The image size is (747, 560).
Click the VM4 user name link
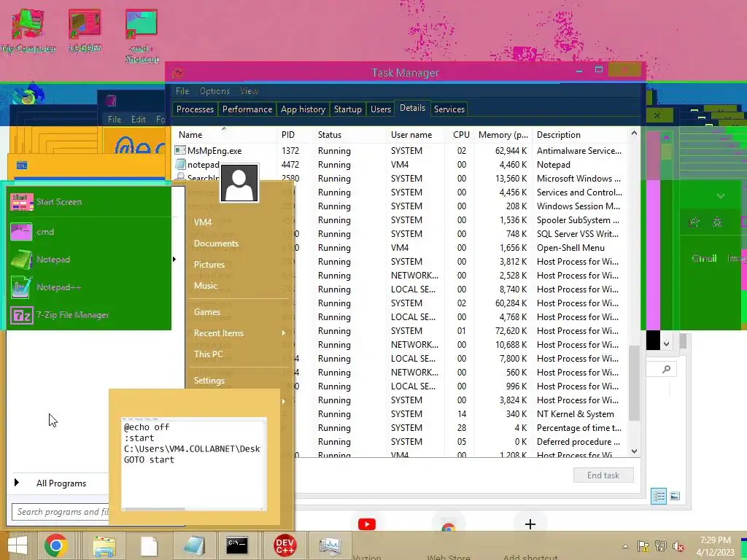[x=203, y=222]
